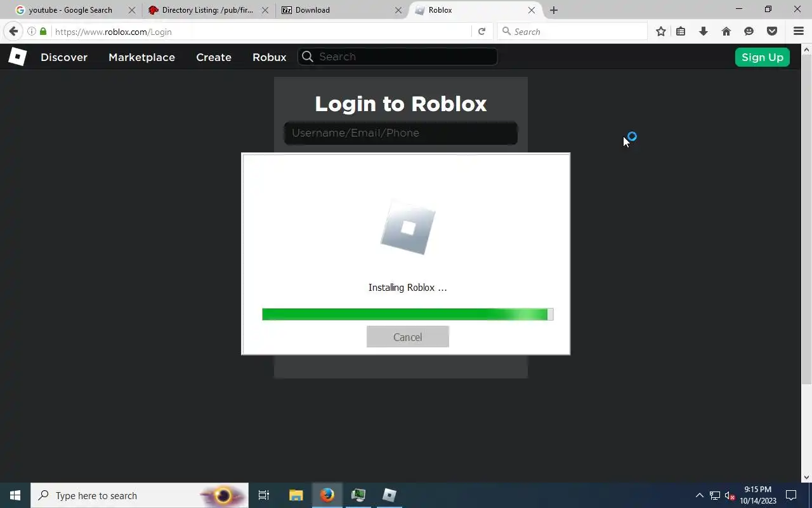This screenshot has width=812, height=508.
Task: Click the Username/Email/Phone field
Action: pos(401,133)
